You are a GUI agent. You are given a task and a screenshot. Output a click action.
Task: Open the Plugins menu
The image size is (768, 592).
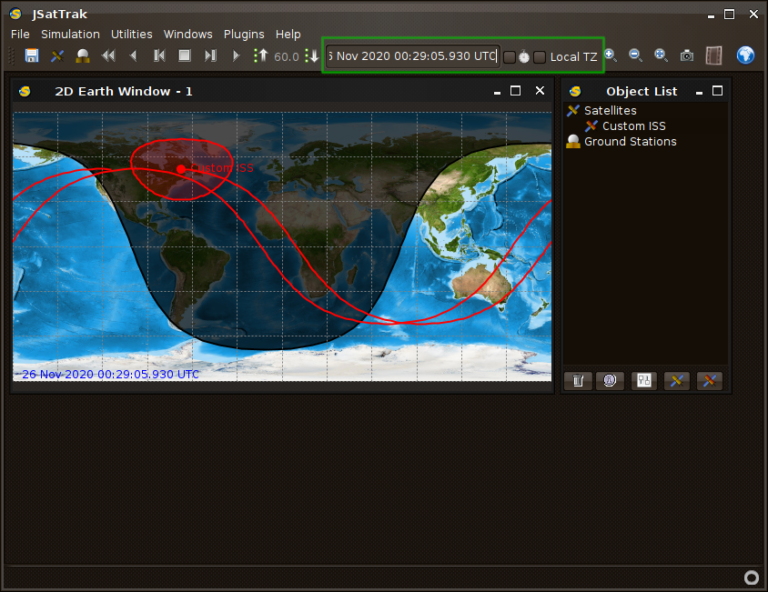tap(244, 34)
